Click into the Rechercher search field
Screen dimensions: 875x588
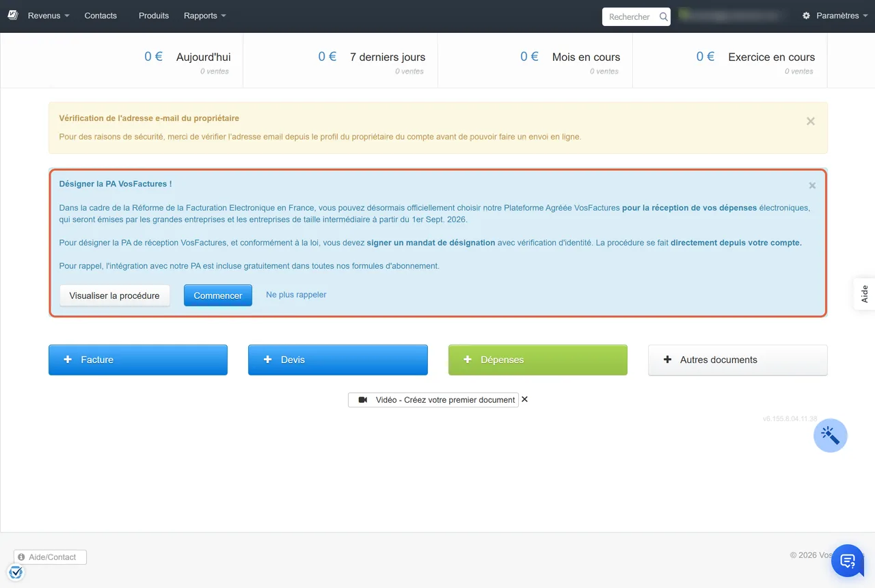pyautogui.click(x=630, y=16)
